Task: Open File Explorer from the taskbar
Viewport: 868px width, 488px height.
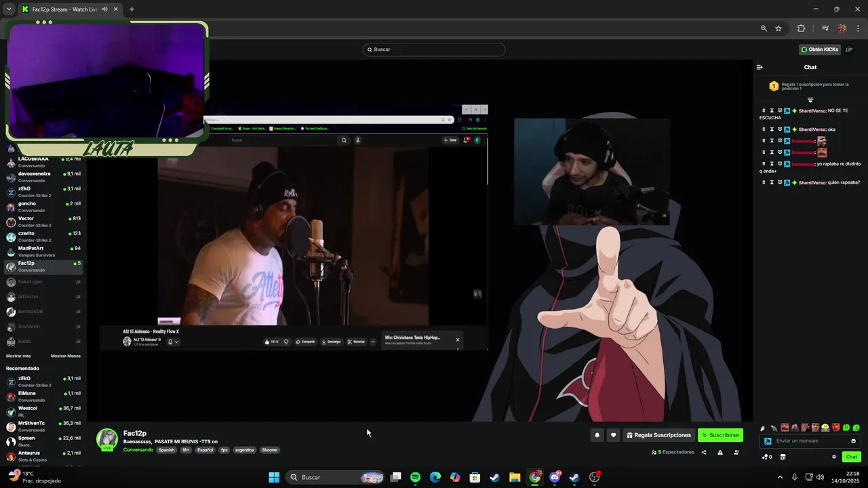Action: tap(515, 477)
